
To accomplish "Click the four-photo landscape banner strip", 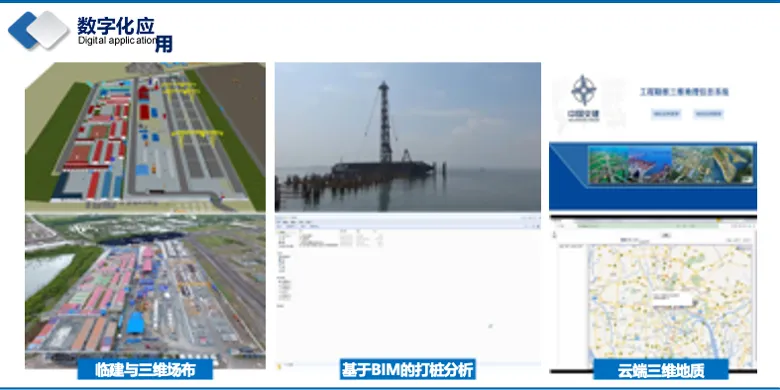I will point(671,165).
